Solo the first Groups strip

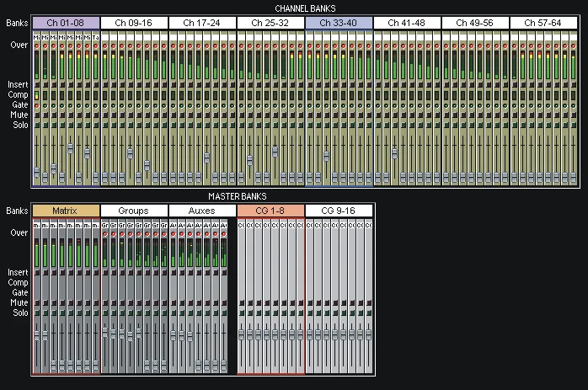click(x=105, y=313)
